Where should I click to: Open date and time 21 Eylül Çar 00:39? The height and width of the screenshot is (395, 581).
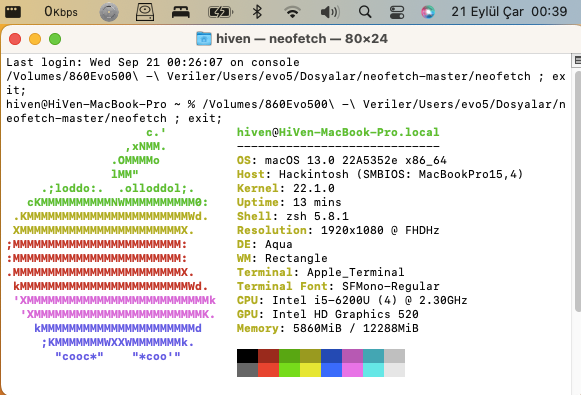coord(509,12)
